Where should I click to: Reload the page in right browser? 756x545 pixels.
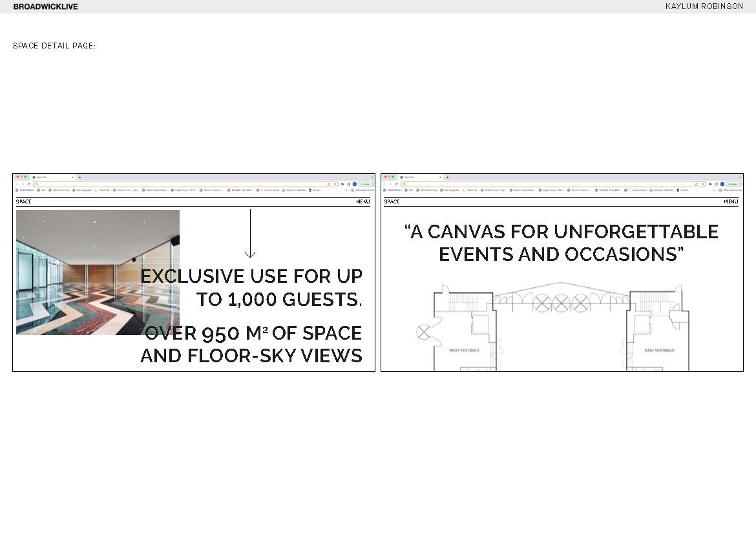pos(397,184)
